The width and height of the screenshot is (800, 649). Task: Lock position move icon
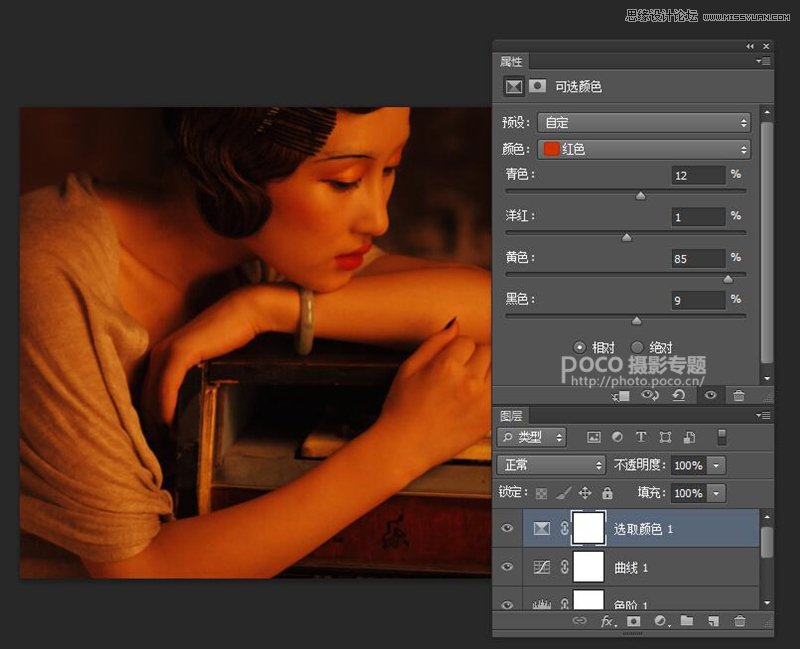585,493
